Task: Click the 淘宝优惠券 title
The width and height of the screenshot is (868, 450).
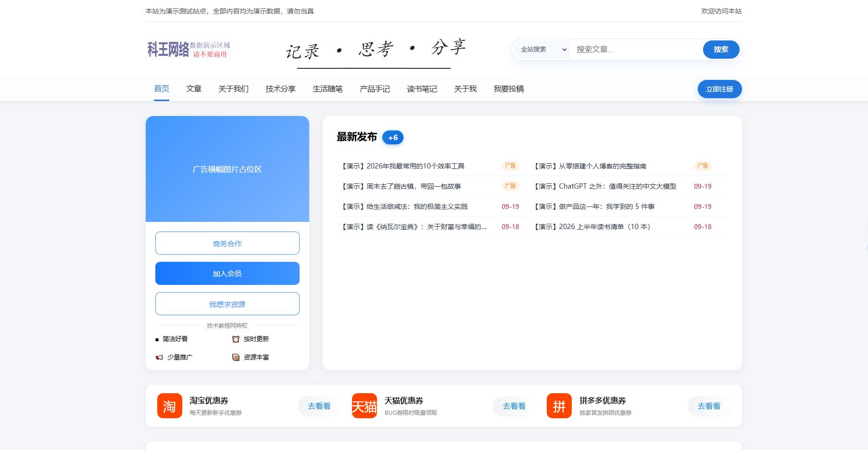Action: pos(209,400)
